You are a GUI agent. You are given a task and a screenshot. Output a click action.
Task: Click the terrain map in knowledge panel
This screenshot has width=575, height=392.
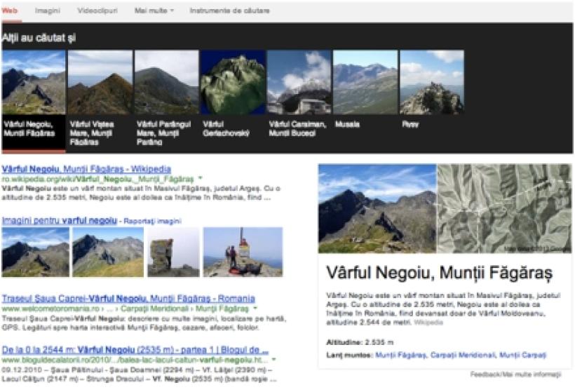[x=503, y=209]
